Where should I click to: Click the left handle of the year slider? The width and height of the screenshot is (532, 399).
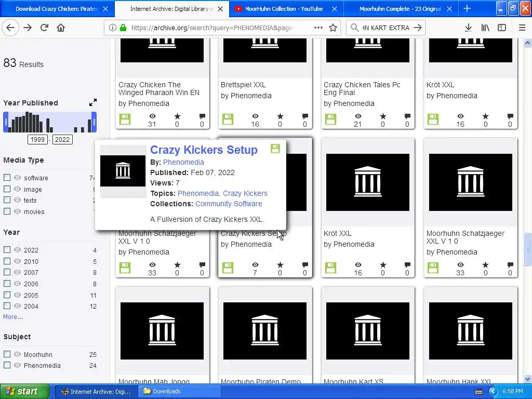coord(6,122)
